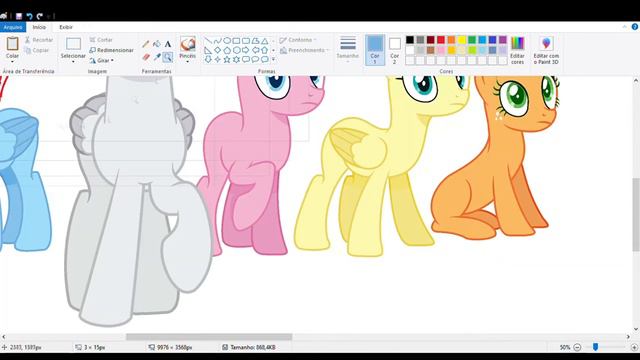
Task: Click the Save icon in quick access toolbar
Action: (x=19, y=16)
